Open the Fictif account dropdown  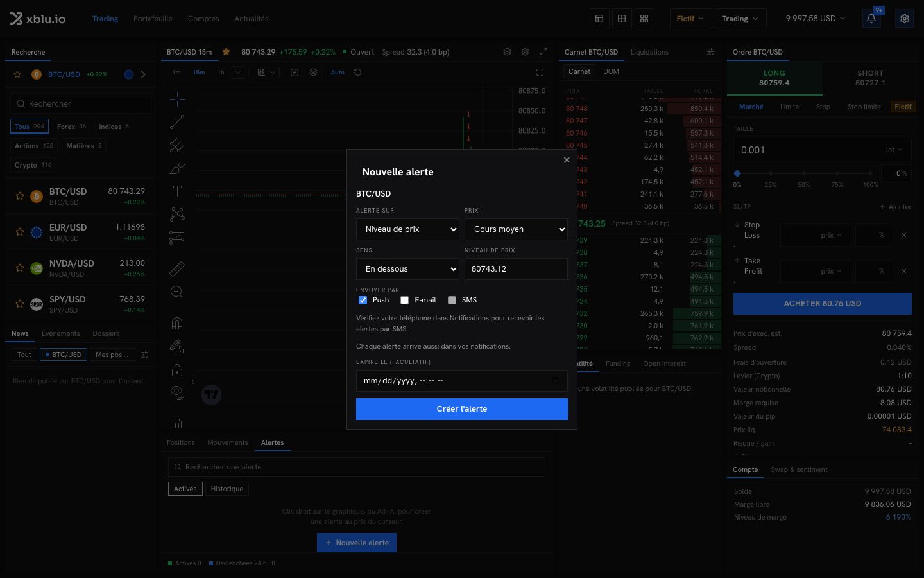pos(690,19)
